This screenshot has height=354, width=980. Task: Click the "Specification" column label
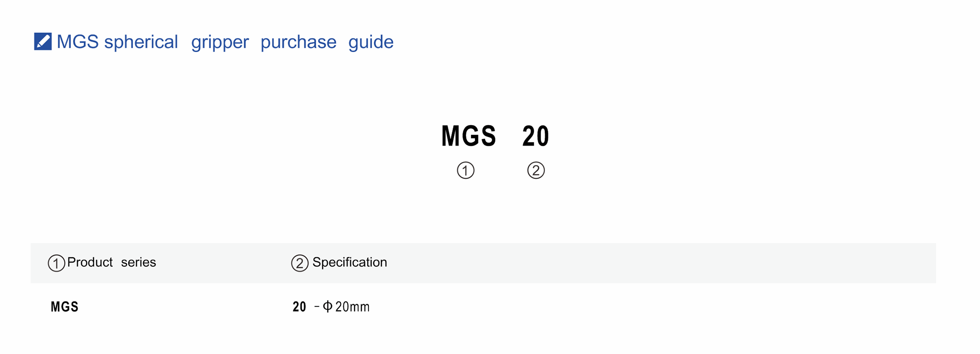tap(350, 262)
